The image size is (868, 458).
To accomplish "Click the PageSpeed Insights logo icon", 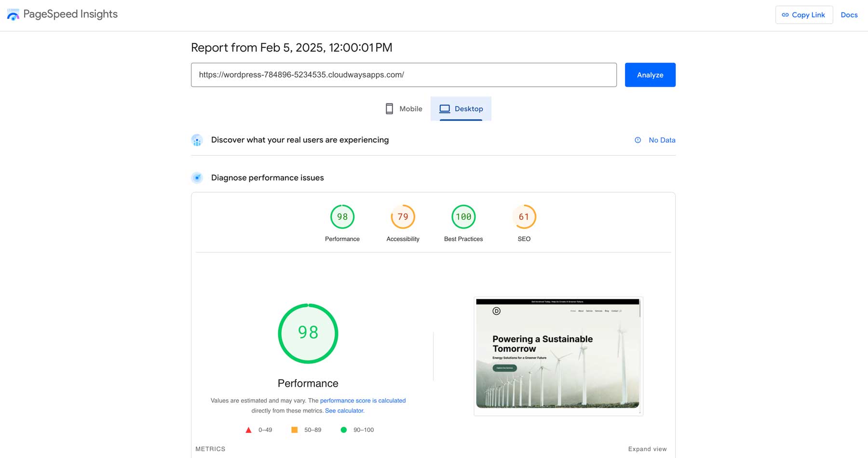I will [13, 14].
